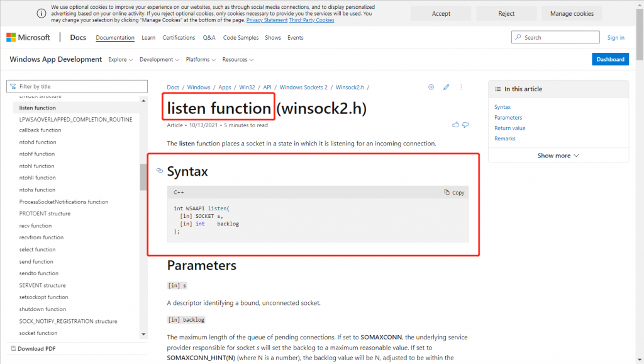Select the Shows nav item

tap(273, 37)
